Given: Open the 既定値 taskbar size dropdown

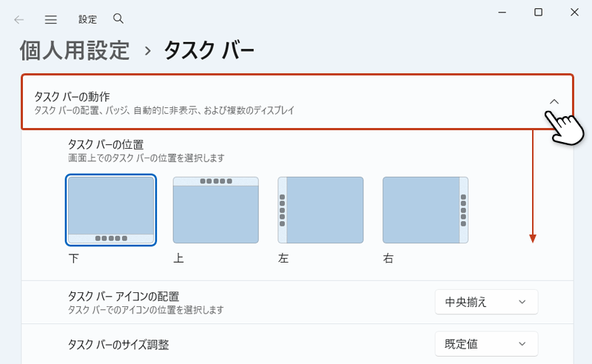Looking at the screenshot, I should [486, 344].
